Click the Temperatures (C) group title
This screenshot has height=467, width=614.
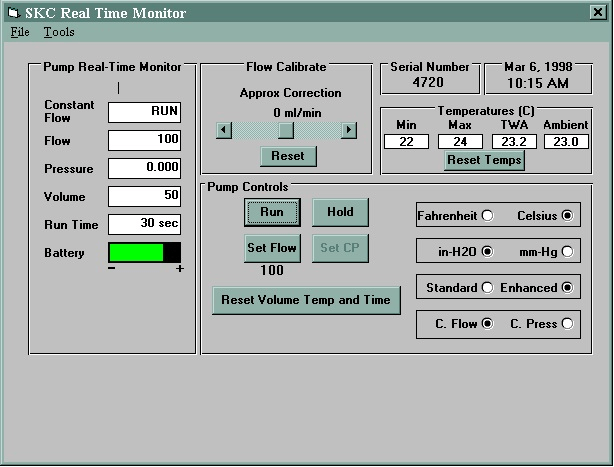(486, 111)
